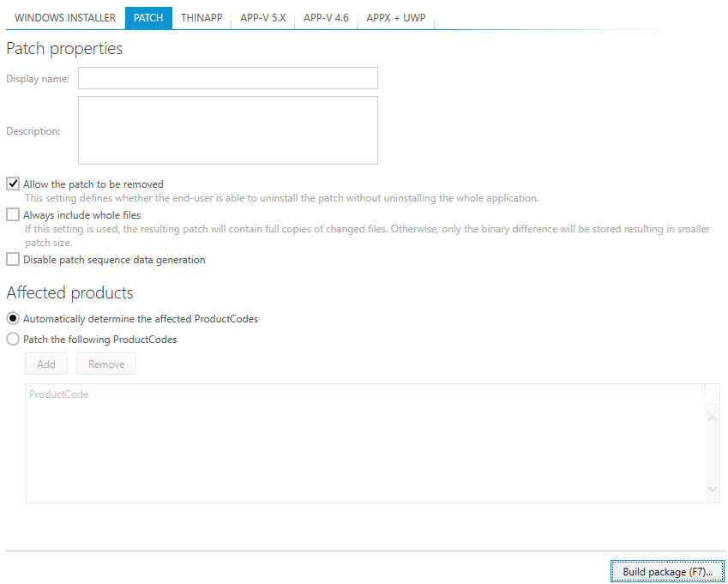Focus the Description text box

click(227, 129)
